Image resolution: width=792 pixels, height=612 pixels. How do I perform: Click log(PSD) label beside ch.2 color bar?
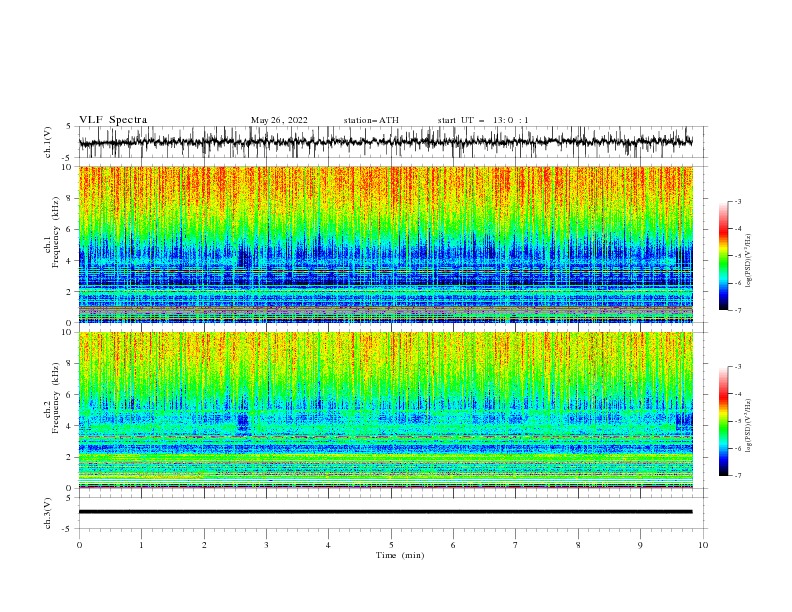tap(749, 426)
